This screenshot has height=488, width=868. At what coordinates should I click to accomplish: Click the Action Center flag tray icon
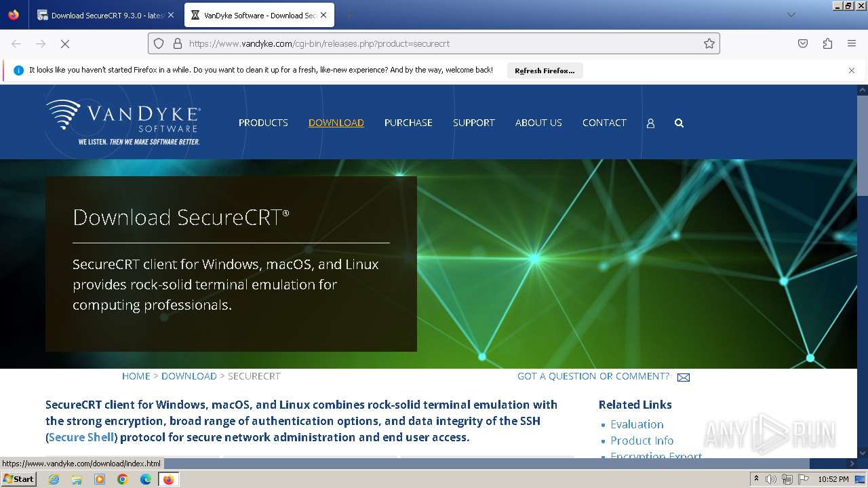coord(804,479)
